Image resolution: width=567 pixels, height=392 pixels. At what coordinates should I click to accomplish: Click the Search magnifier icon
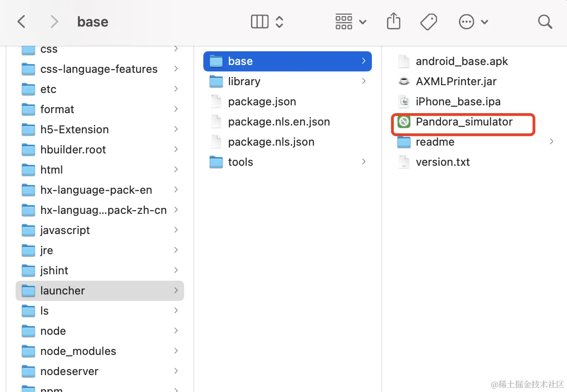pos(545,22)
